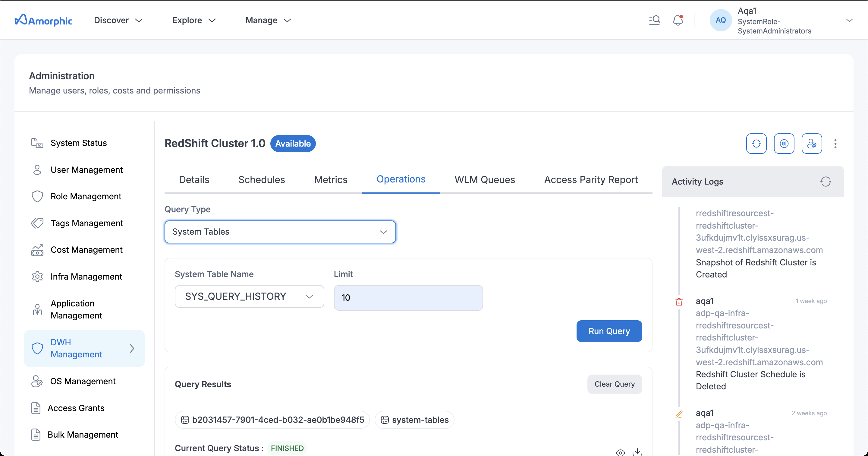The image size is (868, 456).
Task: Click the System Status sidebar icon
Action: click(37, 143)
